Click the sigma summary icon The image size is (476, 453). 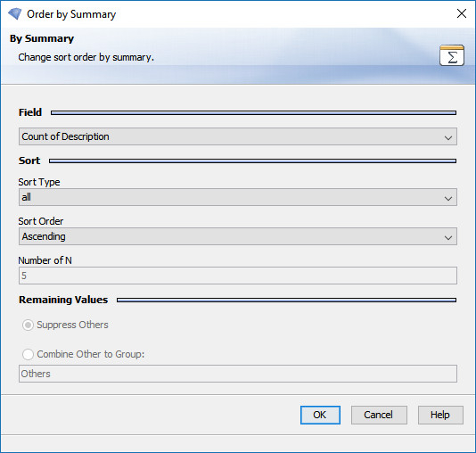point(452,55)
